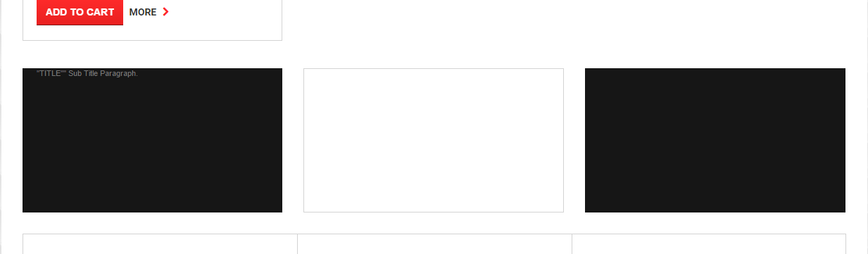Click the left gray page edge strip
This screenshot has height=254, width=868.
click(x=1, y=127)
